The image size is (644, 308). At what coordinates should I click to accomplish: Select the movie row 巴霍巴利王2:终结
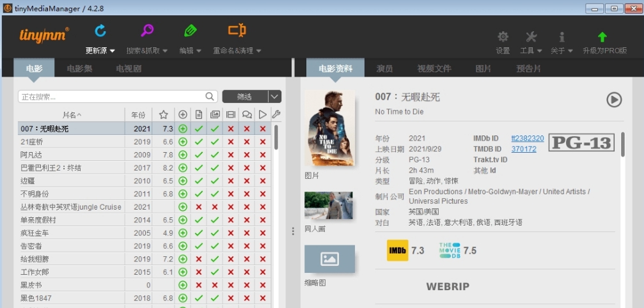pyautogui.click(x=144, y=168)
